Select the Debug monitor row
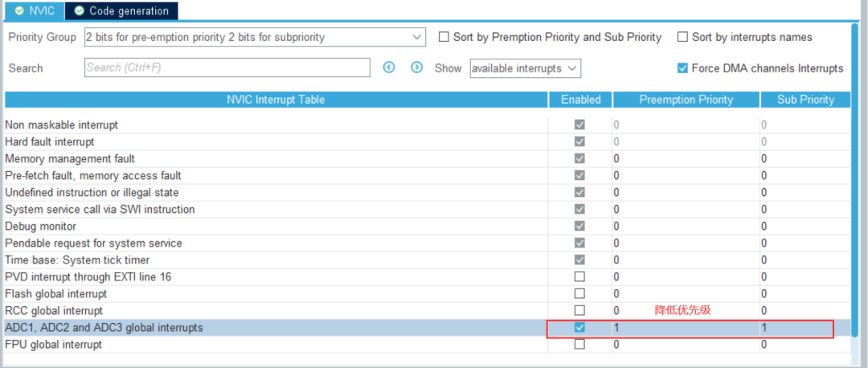 [x=428, y=226]
